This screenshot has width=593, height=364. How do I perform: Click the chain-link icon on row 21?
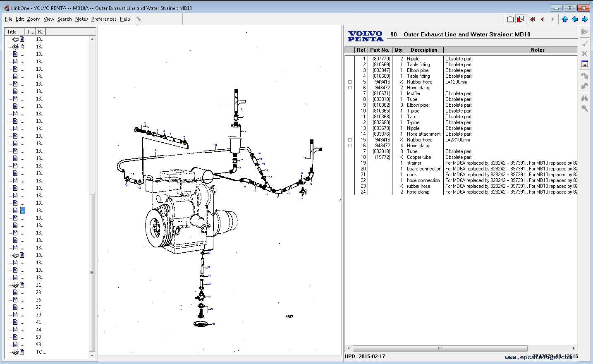pyautogui.click(x=15, y=285)
